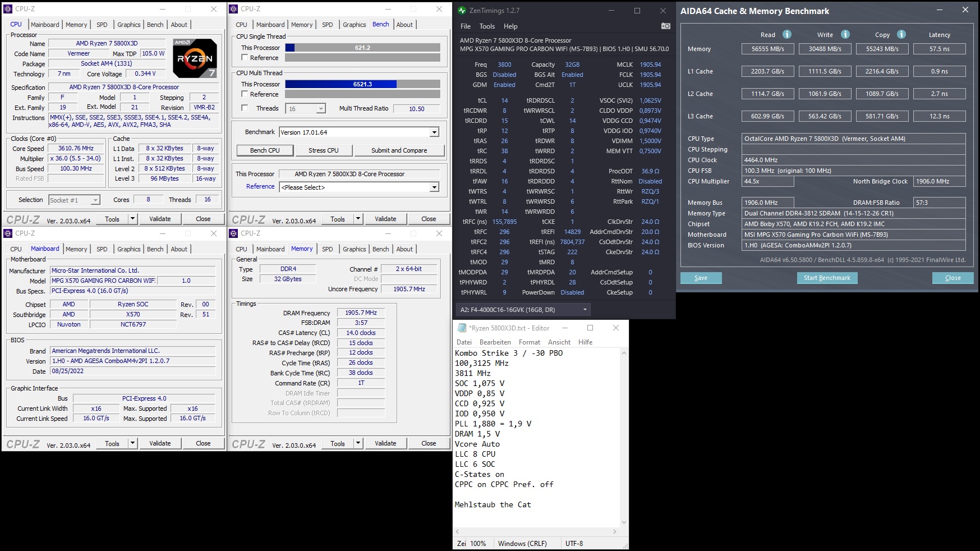Image resolution: width=980 pixels, height=551 pixels.
Task: Tick the Threads checkbox in the CPU-Z benchmark window
Action: tap(245, 108)
